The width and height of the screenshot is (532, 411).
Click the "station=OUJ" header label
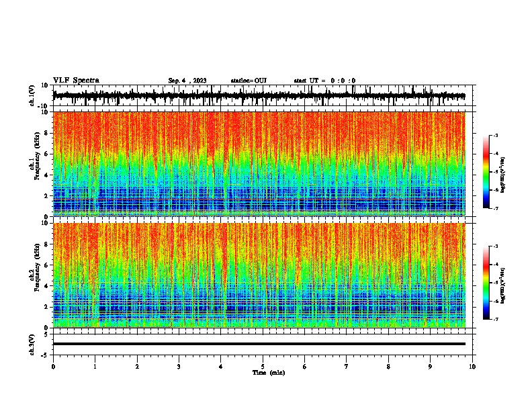pyautogui.click(x=249, y=81)
